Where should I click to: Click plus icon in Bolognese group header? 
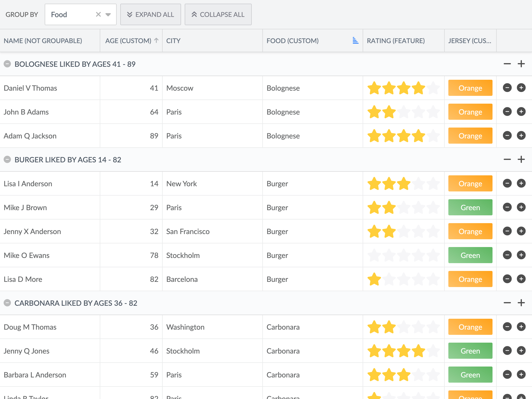pyautogui.click(x=521, y=64)
